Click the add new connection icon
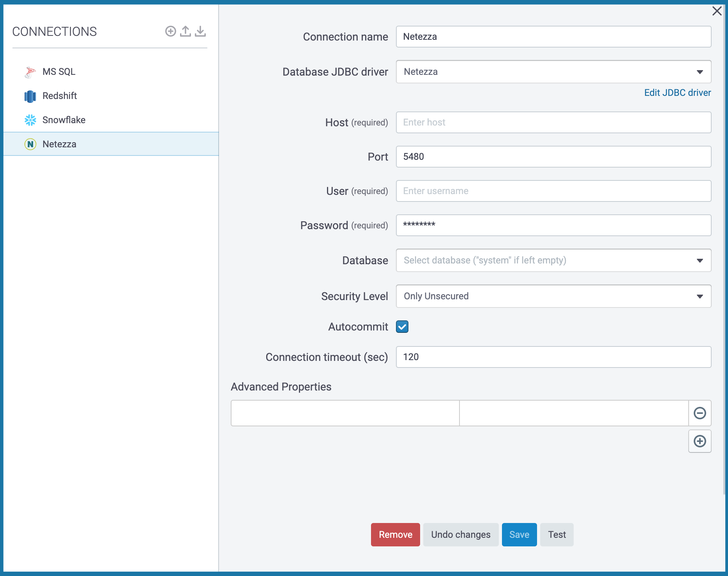Image resolution: width=728 pixels, height=576 pixels. (x=170, y=31)
